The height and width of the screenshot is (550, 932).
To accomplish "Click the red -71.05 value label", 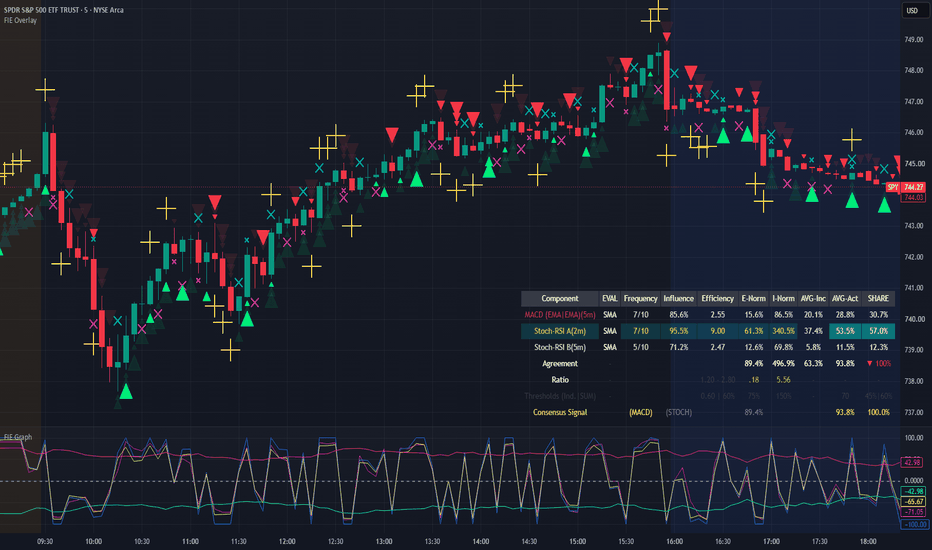I will pos(913,511).
